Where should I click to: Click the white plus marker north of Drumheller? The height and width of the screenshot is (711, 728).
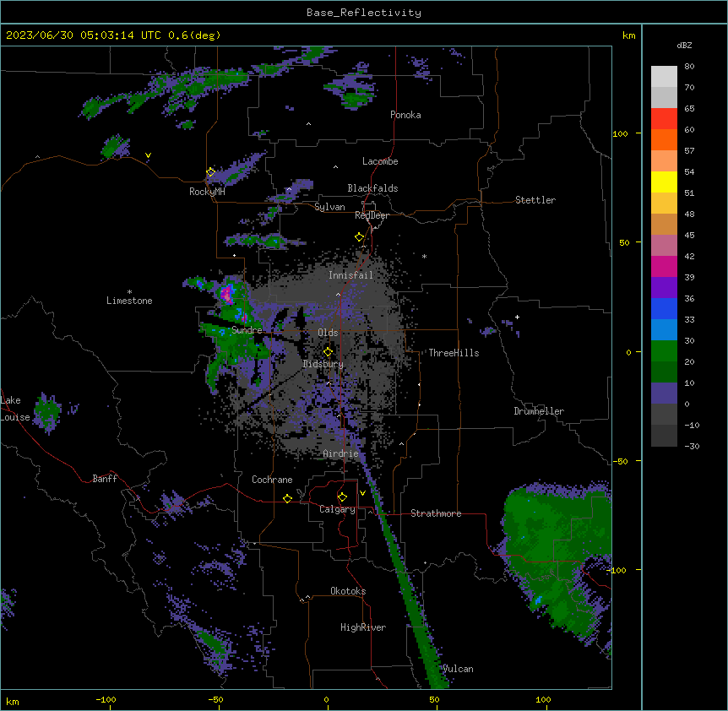[x=517, y=317]
